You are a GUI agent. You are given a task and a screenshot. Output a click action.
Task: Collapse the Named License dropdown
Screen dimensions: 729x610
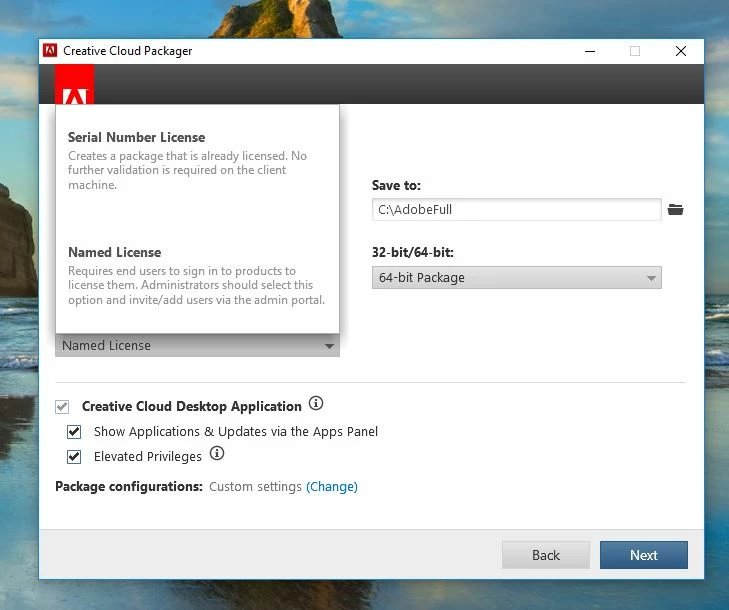point(197,345)
